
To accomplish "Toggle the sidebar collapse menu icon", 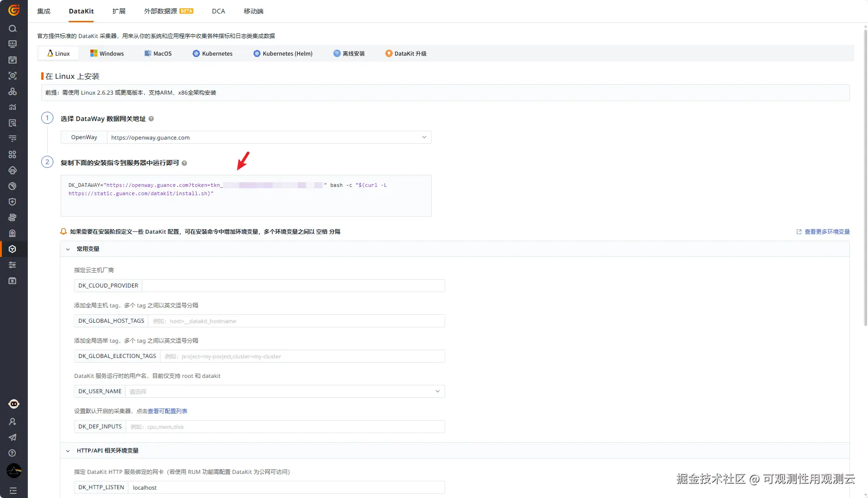I will pos(13,490).
